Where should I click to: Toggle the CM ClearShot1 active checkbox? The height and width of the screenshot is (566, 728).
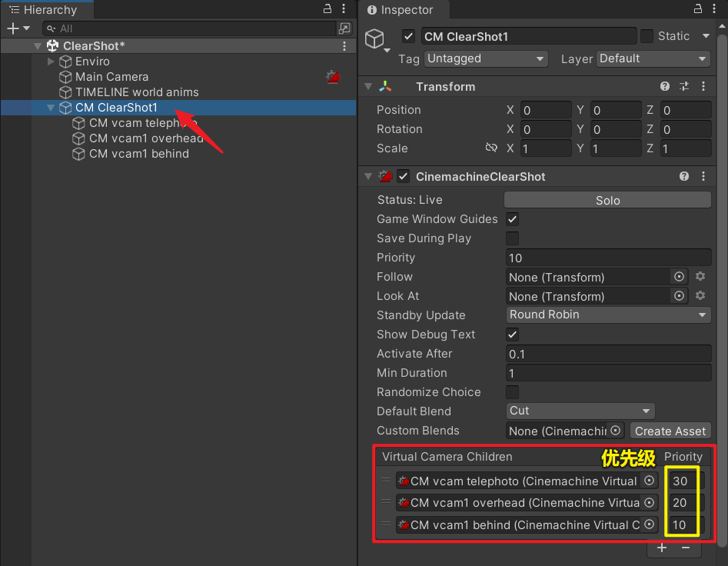click(408, 36)
